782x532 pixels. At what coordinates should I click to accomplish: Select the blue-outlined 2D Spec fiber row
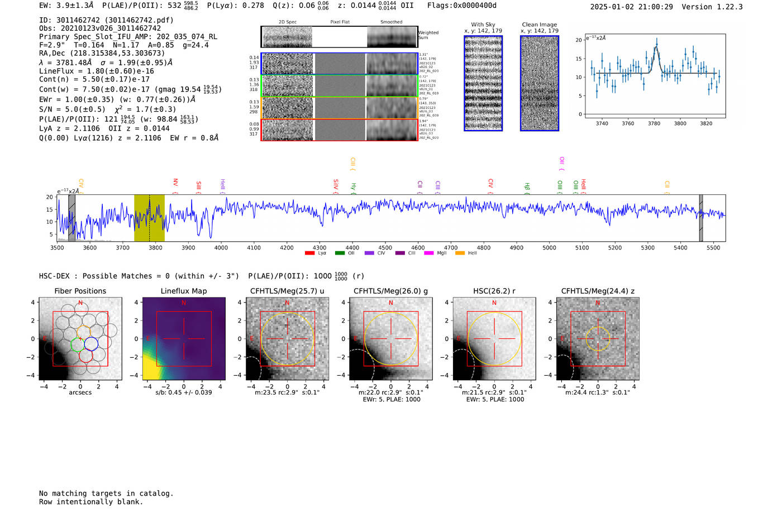click(339, 64)
